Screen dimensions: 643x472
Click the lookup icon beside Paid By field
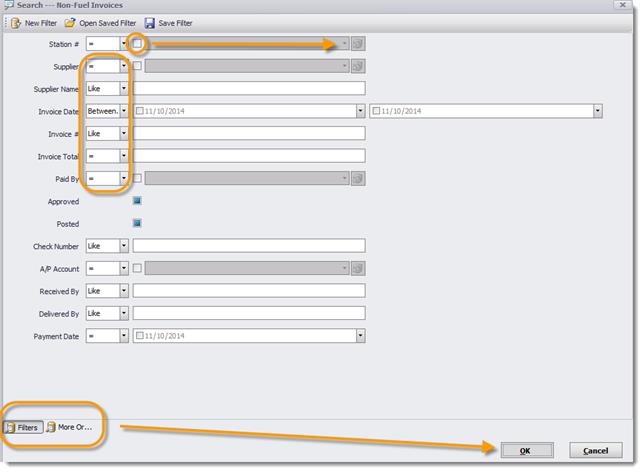[358, 178]
